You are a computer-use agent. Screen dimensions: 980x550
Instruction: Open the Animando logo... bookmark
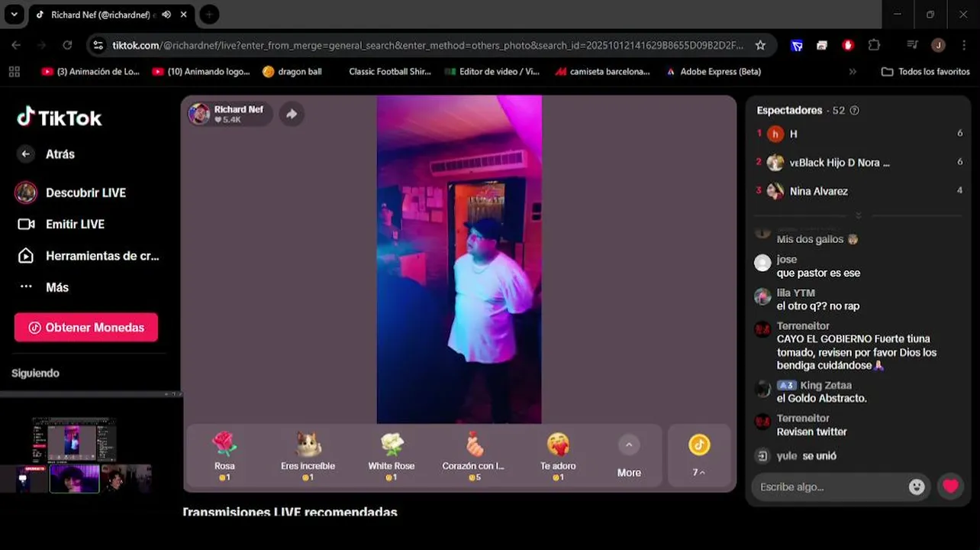click(x=201, y=72)
